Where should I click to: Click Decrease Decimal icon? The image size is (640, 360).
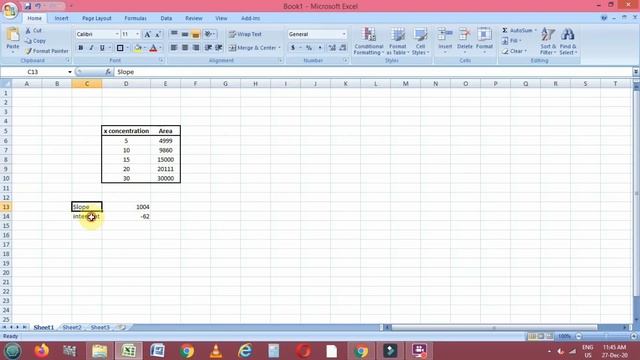pyautogui.click(x=343, y=48)
